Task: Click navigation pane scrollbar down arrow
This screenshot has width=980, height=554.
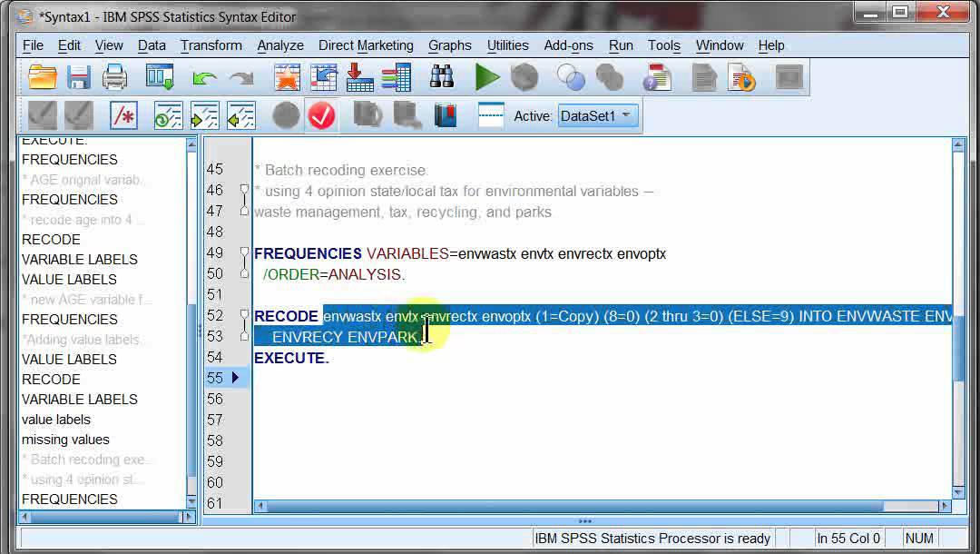Action: [x=191, y=501]
